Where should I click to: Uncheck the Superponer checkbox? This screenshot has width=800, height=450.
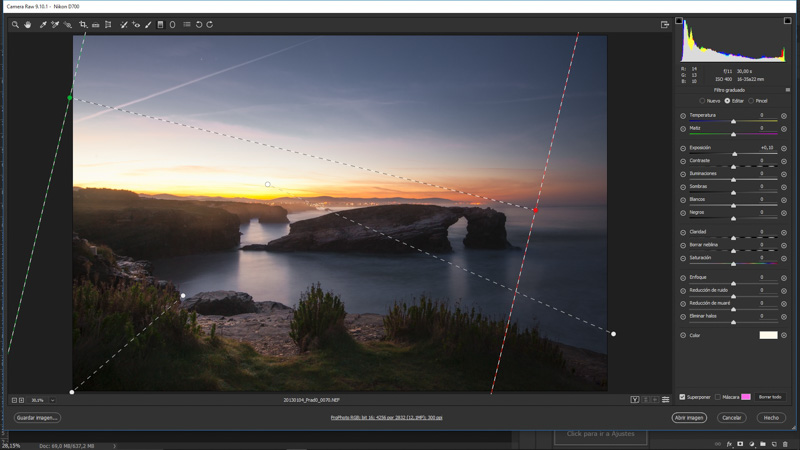pos(682,397)
